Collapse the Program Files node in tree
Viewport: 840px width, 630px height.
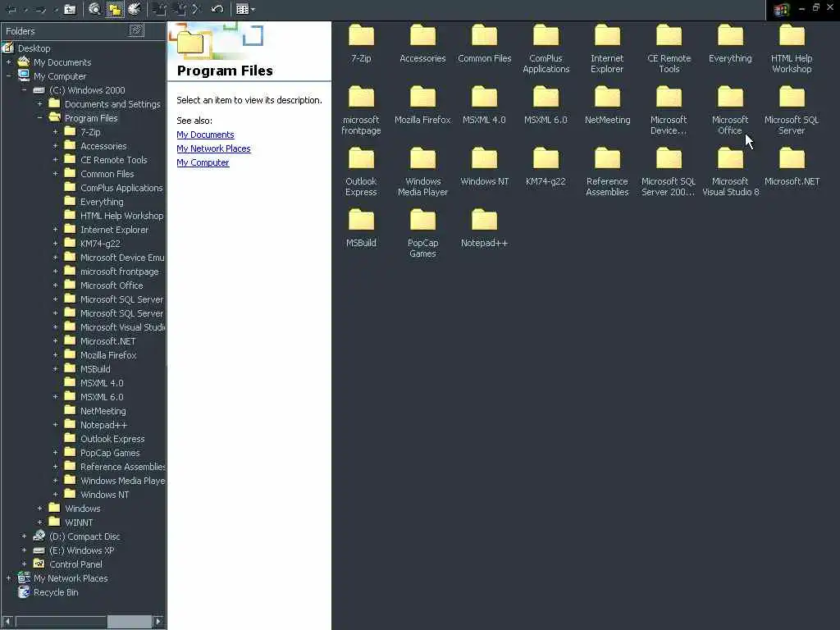click(x=39, y=118)
